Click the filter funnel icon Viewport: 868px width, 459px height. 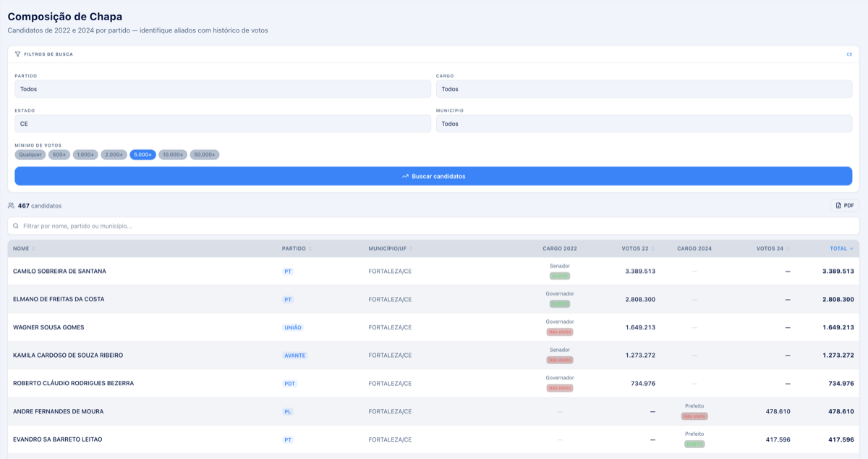coord(17,54)
